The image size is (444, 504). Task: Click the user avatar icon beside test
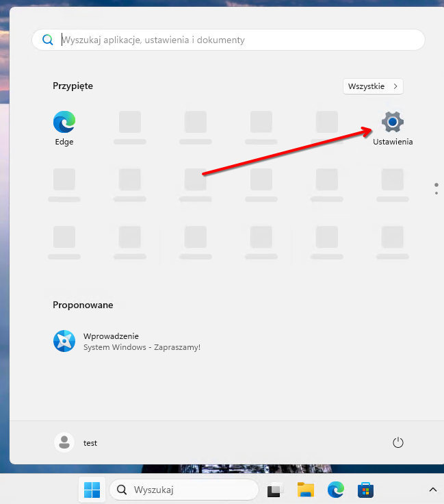point(64,443)
